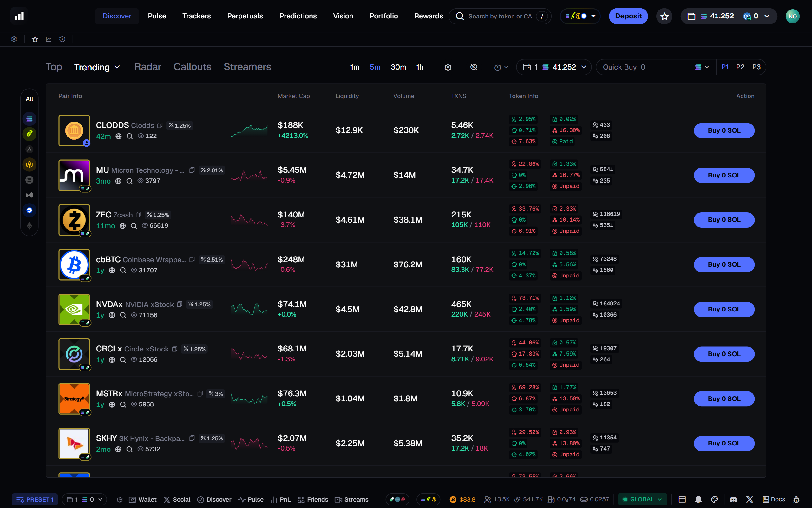Open the Perpetuals tab
The image size is (812, 508).
point(245,16)
